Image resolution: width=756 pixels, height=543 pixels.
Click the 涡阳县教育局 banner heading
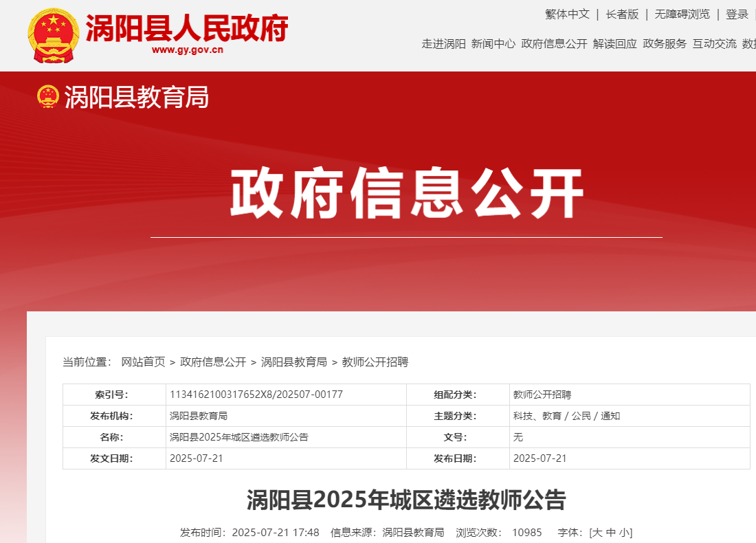click(x=137, y=97)
